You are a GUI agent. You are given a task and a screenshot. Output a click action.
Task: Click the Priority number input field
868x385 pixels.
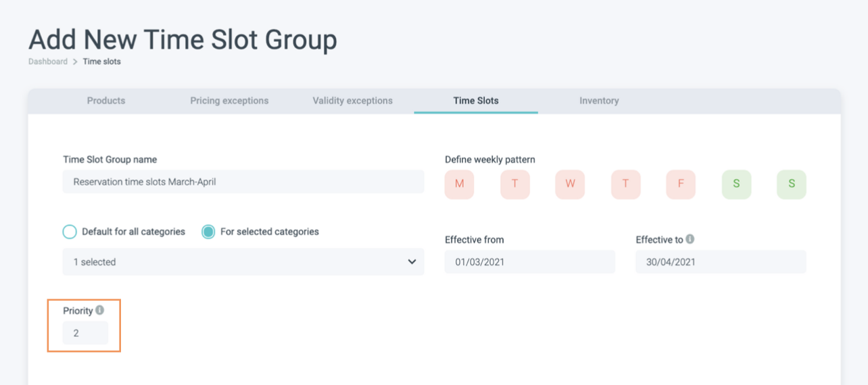tap(85, 333)
